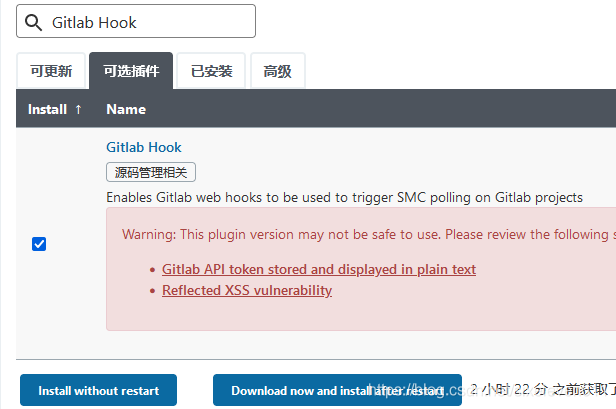The height and width of the screenshot is (409, 616).
Task: Open Reflected XSS vulnerability advisory link
Action: (x=246, y=291)
